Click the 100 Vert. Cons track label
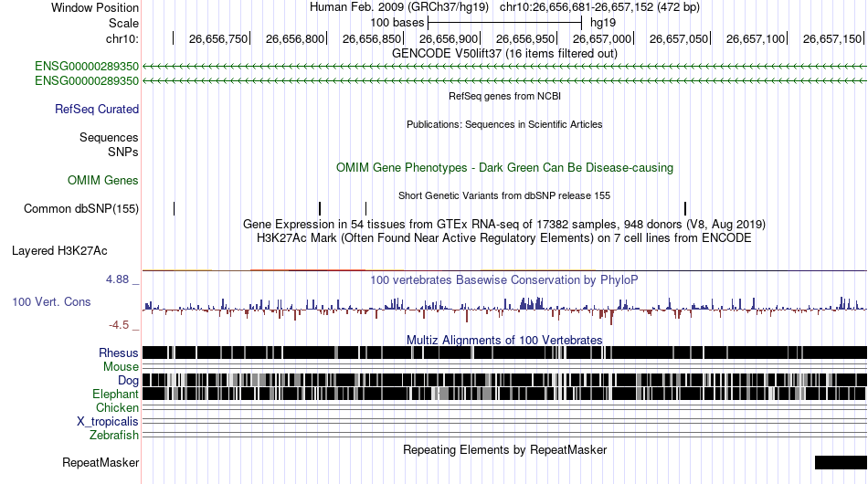Image resolution: width=868 pixels, height=484 pixels. point(51,301)
